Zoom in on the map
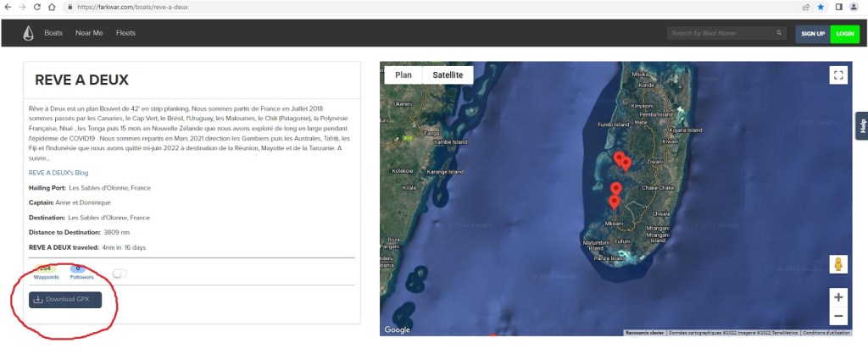 pos(838,297)
